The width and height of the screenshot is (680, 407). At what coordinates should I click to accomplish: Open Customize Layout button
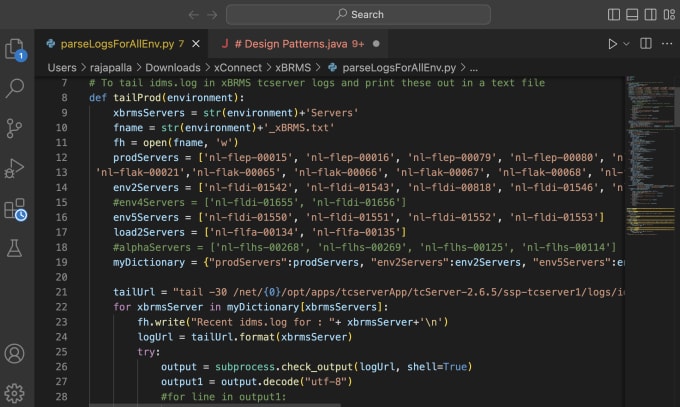[669, 15]
